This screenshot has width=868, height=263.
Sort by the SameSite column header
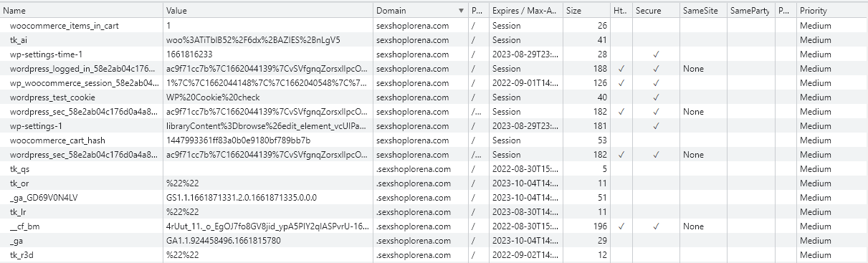[702, 11]
